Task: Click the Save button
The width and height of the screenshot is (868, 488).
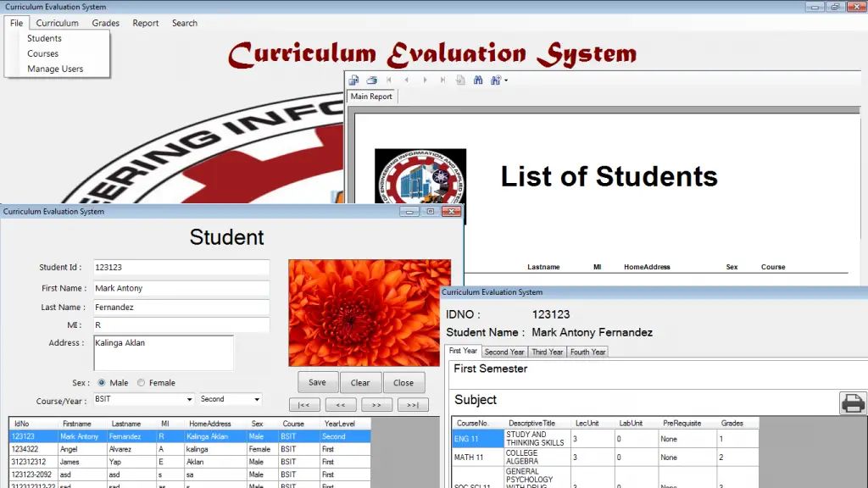Action: 317,382
